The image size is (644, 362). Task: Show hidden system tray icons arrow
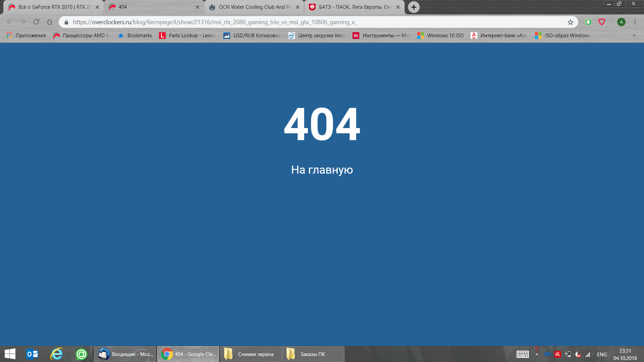[537, 354]
